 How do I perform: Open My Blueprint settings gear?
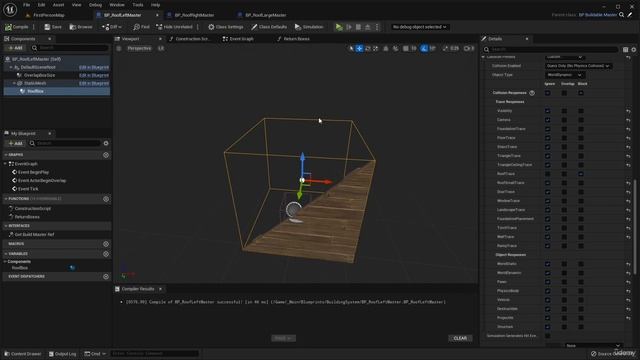[x=106, y=143]
